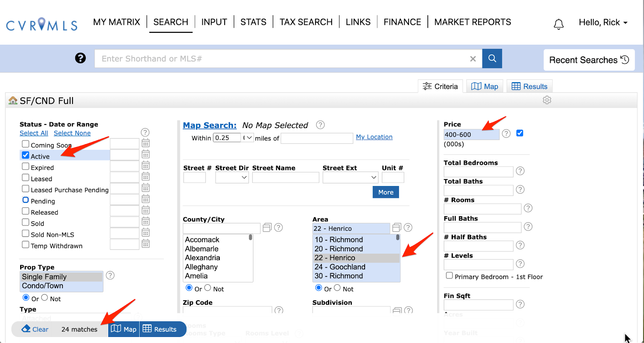The image size is (644, 343).
Task: Show help for # Rooms field
Action: click(528, 208)
